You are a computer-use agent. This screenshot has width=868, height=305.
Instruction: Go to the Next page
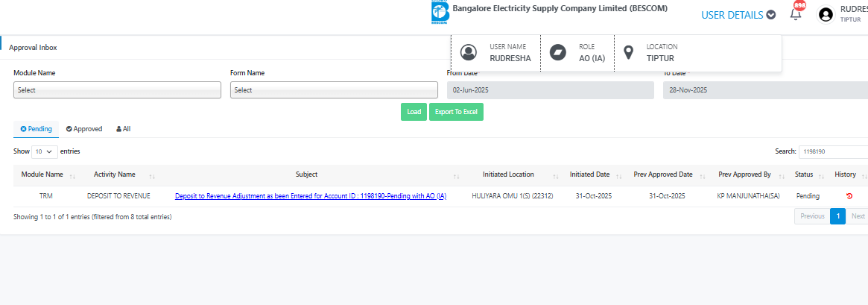[x=858, y=216]
